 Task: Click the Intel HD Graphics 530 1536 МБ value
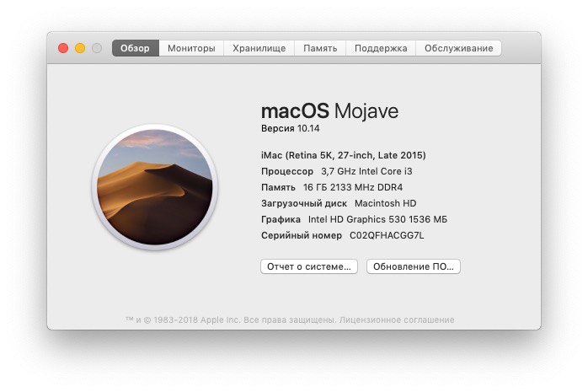pos(377,219)
